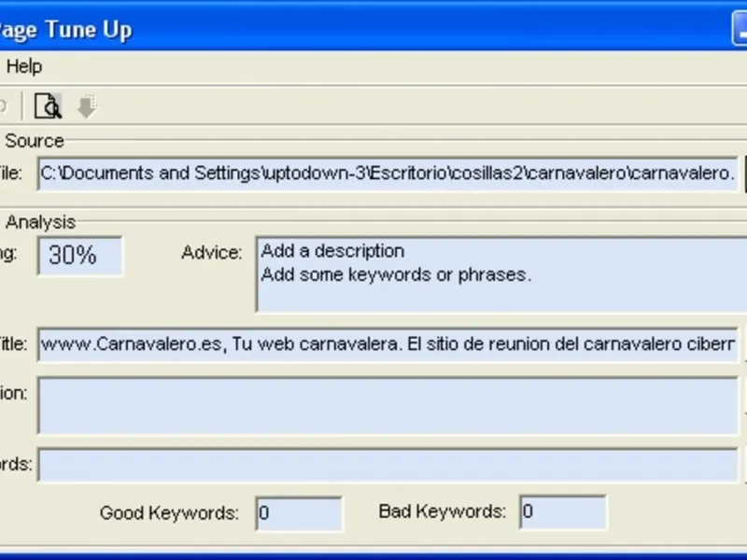Click the empty Keywords input field
747x560 pixels.
388,465
